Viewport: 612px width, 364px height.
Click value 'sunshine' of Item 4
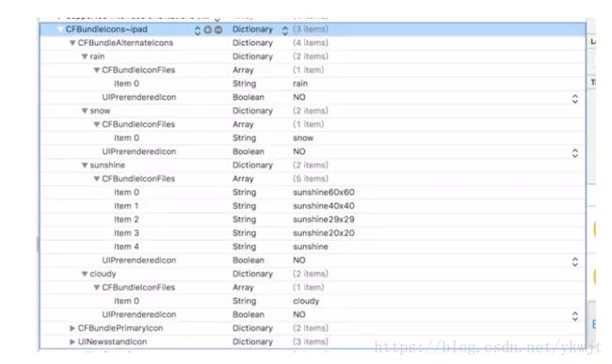tap(311, 246)
